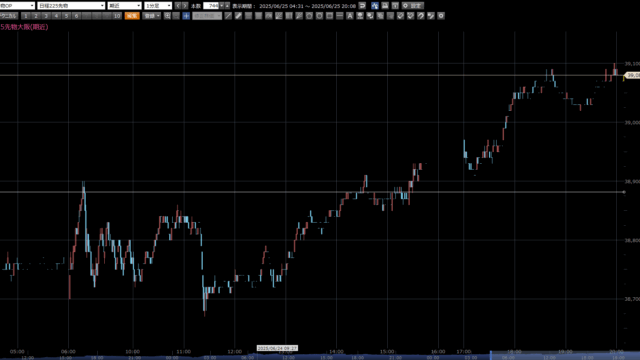
Task: Click the bar count input field showing 744
Action: pos(211,6)
